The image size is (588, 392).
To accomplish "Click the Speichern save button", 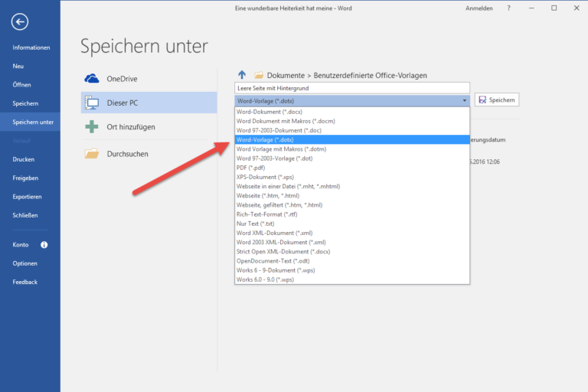I will (x=497, y=100).
